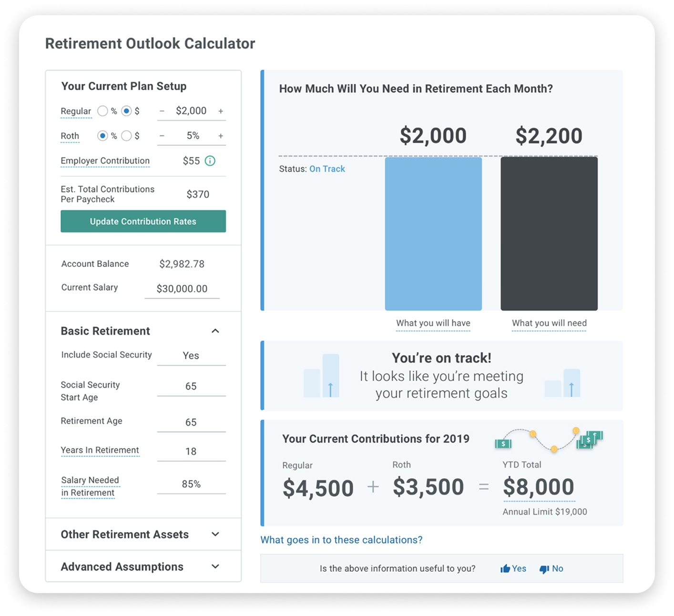Select percent option for Regular contribution
674x616 pixels.
(102, 111)
